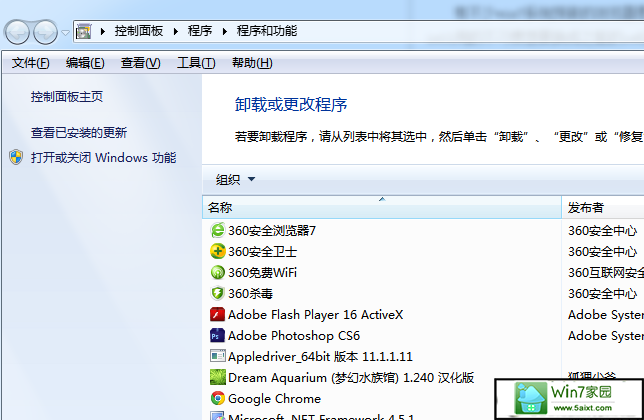This screenshot has width=644, height=420.
Task: Select Adobe Flash Player 16 ActiveX entry
Action: tap(315, 315)
